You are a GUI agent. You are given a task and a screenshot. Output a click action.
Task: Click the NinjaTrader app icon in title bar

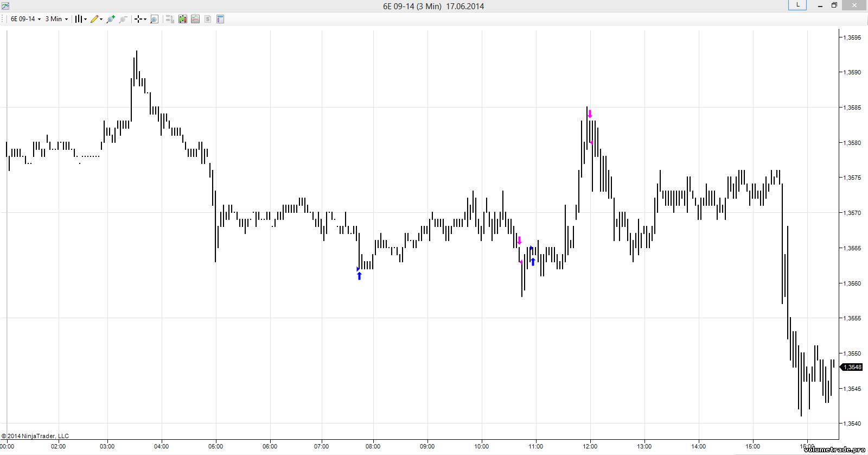(x=5, y=5)
